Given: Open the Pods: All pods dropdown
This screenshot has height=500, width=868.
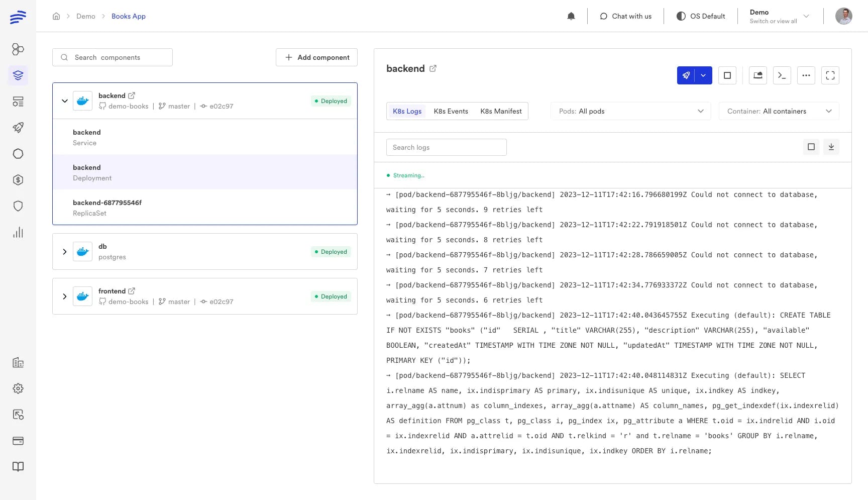Looking at the screenshot, I should 630,111.
